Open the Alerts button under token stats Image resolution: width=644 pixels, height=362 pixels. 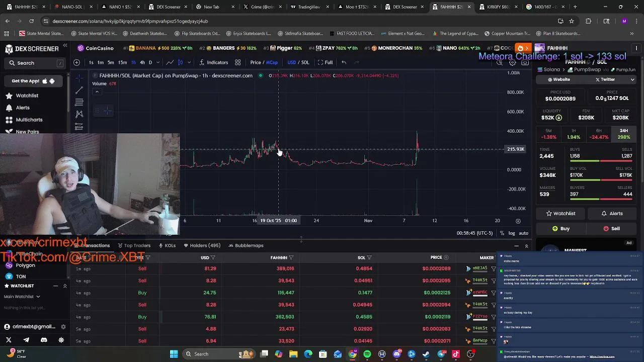click(x=612, y=213)
